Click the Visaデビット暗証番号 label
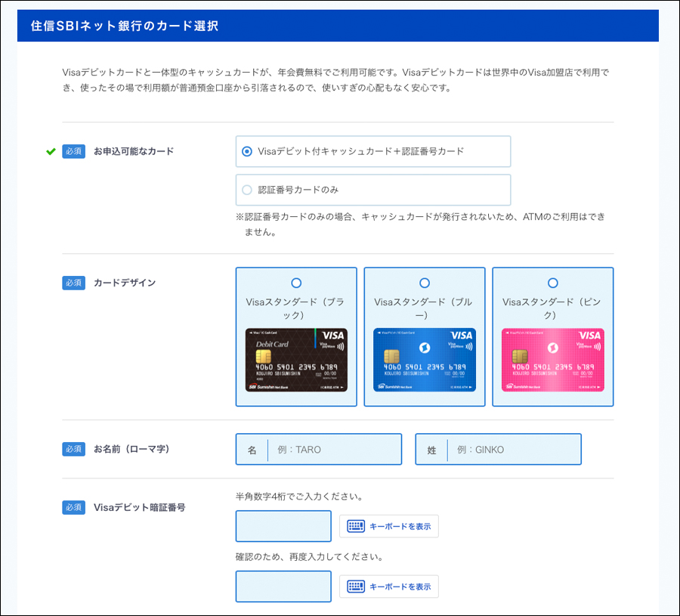Image resolution: width=680 pixels, height=616 pixels. pyautogui.click(x=140, y=507)
